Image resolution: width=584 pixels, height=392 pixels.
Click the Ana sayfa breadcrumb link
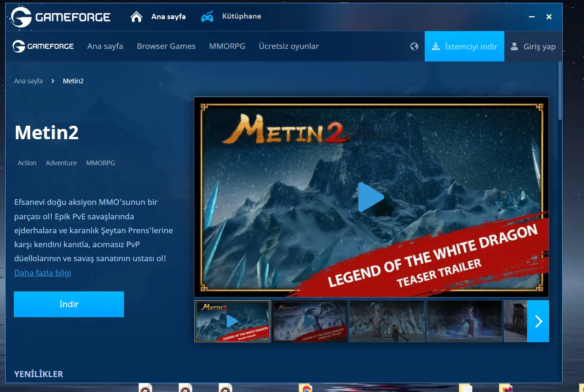28,81
